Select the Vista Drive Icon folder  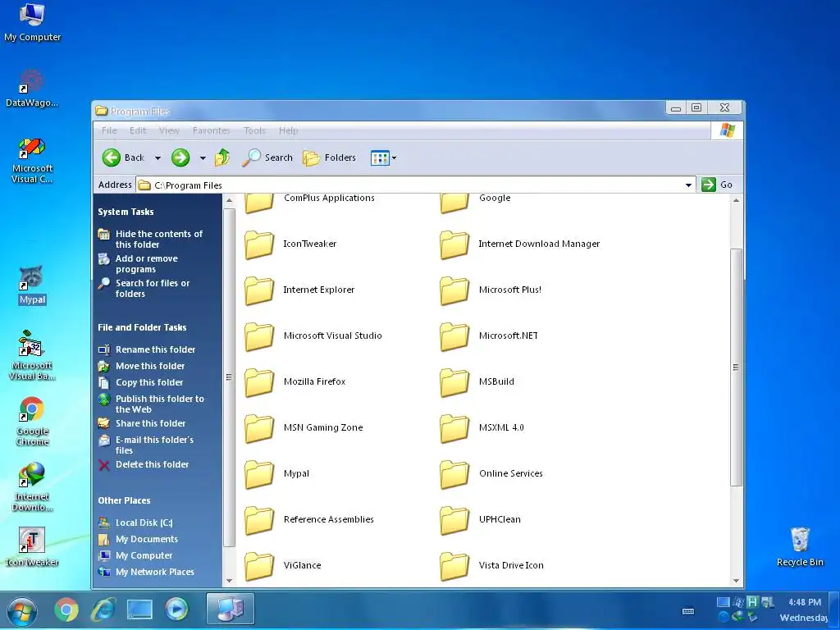(492, 566)
